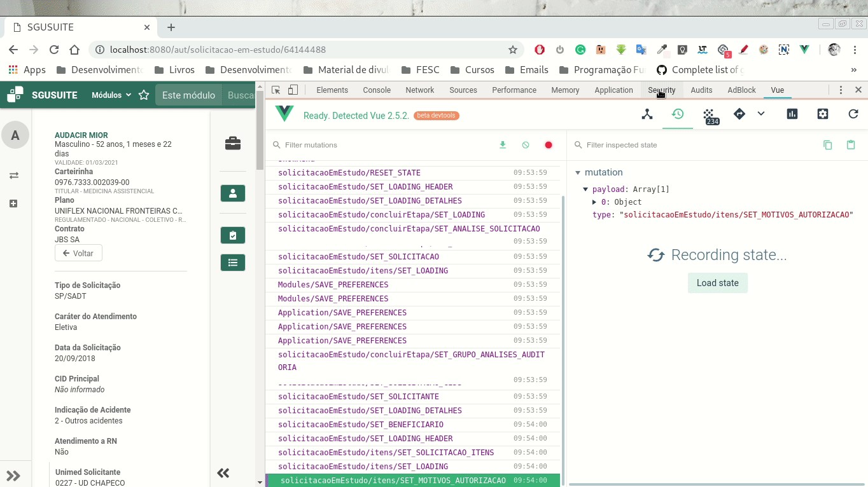This screenshot has width=868, height=487.
Task: Select the highlighted SET_MOTIVOS_AUTORIZACAO mutation
Action: [x=412, y=481]
